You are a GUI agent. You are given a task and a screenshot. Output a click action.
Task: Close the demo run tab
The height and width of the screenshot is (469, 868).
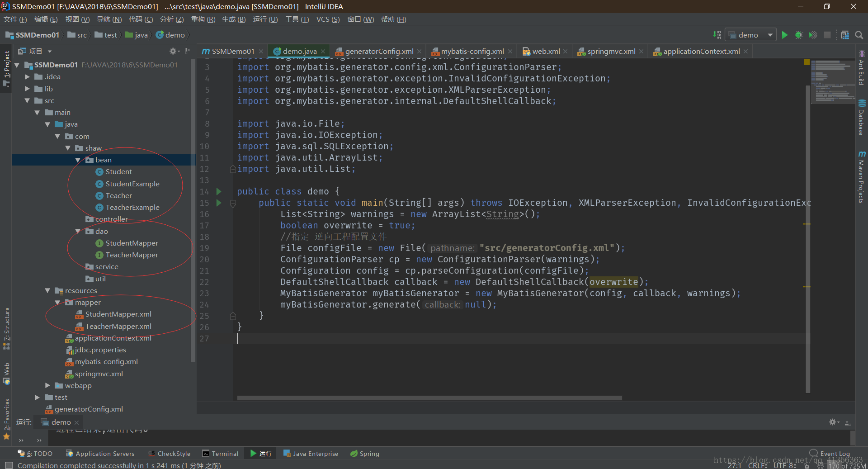[x=76, y=422]
